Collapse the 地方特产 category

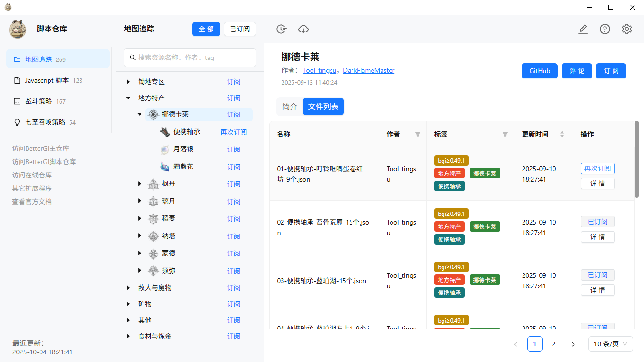[x=128, y=98]
